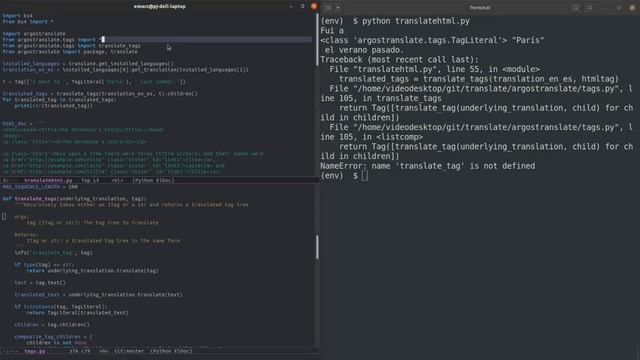
Task: Click 'children = tag.children()' line
Action: pyautogui.click(x=52, y=324)
